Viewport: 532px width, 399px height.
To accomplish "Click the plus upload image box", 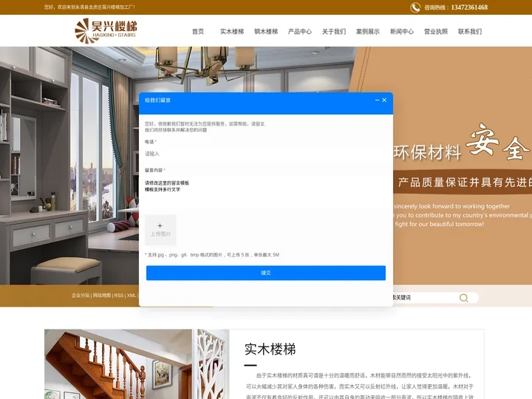I will 160,230.
